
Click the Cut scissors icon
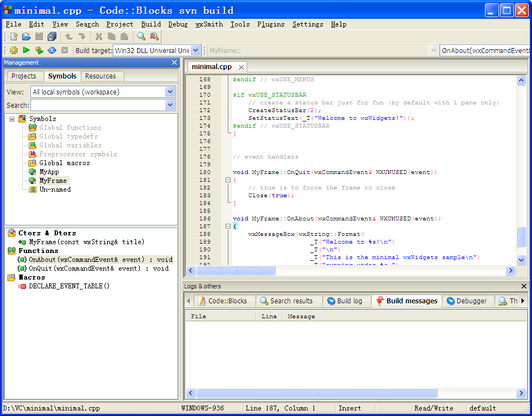pyautogui.click(x=99, y=36)
